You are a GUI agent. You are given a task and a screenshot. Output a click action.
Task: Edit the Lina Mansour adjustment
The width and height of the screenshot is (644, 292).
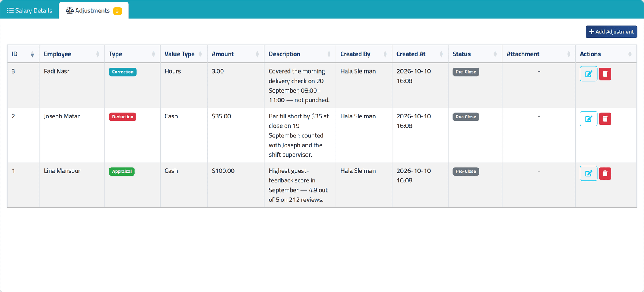tap(588, 174)
